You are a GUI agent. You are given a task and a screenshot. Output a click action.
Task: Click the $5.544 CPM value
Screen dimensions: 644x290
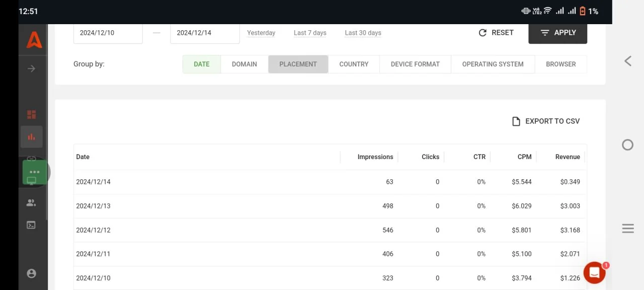(x=522, y=182)
